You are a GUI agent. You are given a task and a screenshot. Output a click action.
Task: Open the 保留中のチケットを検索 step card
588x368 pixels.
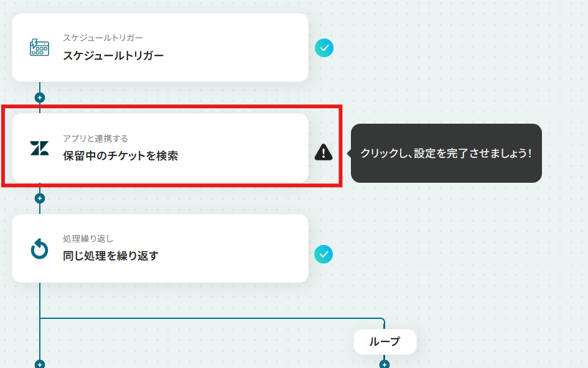[160, 148]
